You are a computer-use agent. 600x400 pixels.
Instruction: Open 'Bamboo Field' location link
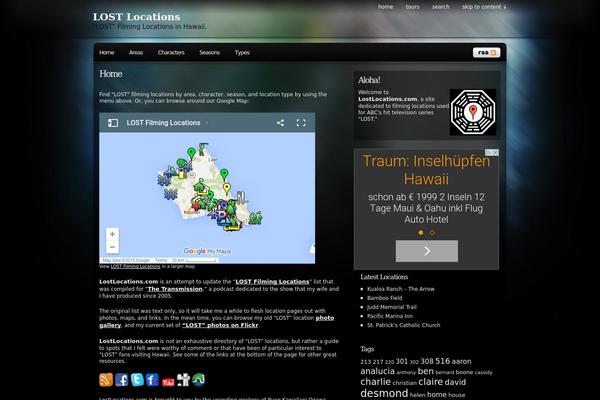coord(385,298)
